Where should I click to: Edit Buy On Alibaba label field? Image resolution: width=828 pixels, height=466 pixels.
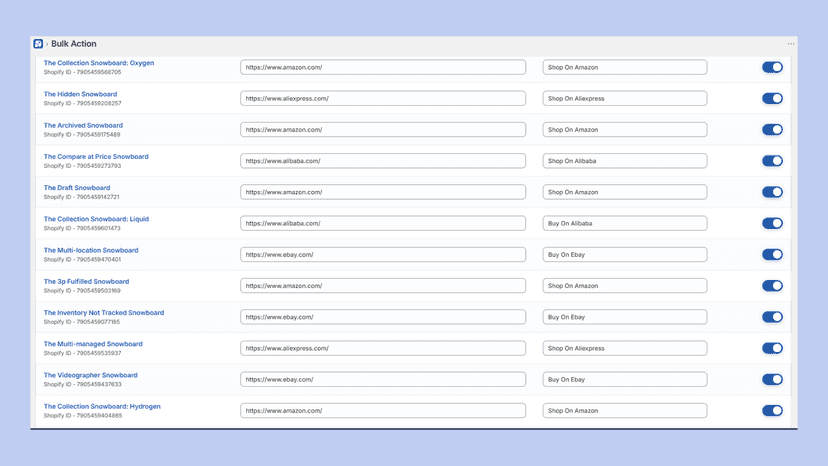click(x=625, y=223)
